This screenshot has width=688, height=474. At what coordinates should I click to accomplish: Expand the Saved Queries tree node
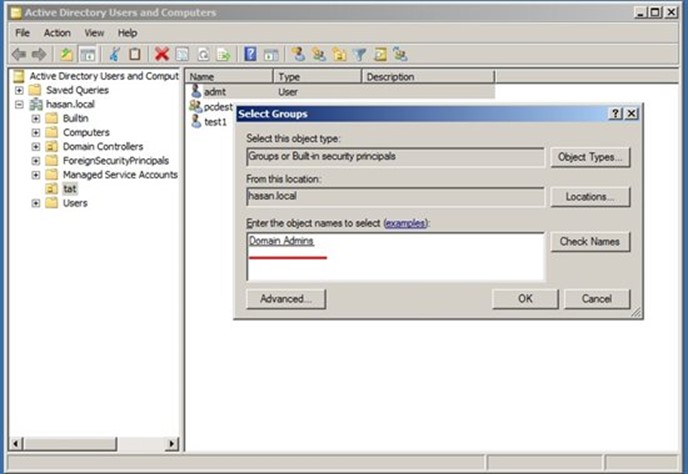click(20, 90)
